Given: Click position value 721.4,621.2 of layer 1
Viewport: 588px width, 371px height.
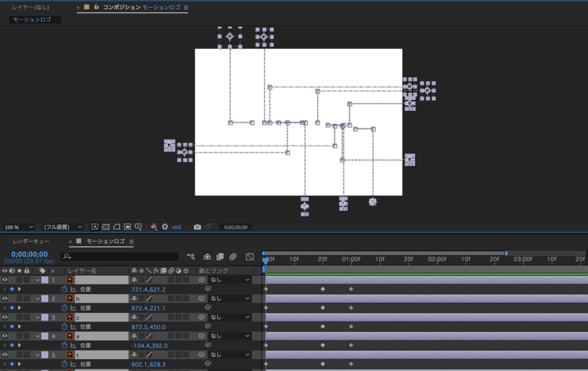Looking at the screenshot, I should (148, 289).
